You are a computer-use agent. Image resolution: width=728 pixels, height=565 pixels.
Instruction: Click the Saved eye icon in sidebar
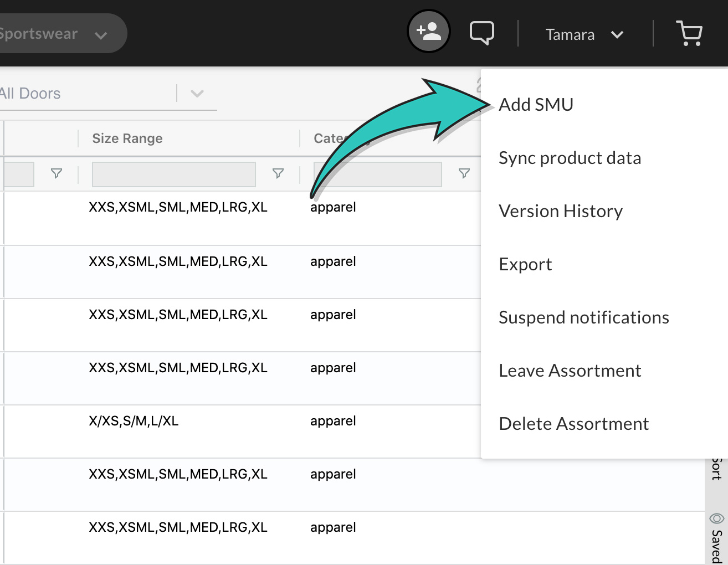coord(716,518)
